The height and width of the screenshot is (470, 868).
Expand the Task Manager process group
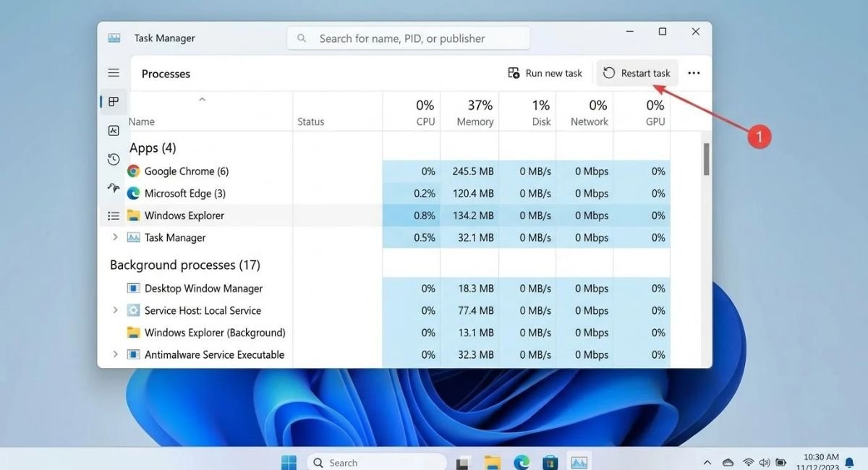click(115, 237)
